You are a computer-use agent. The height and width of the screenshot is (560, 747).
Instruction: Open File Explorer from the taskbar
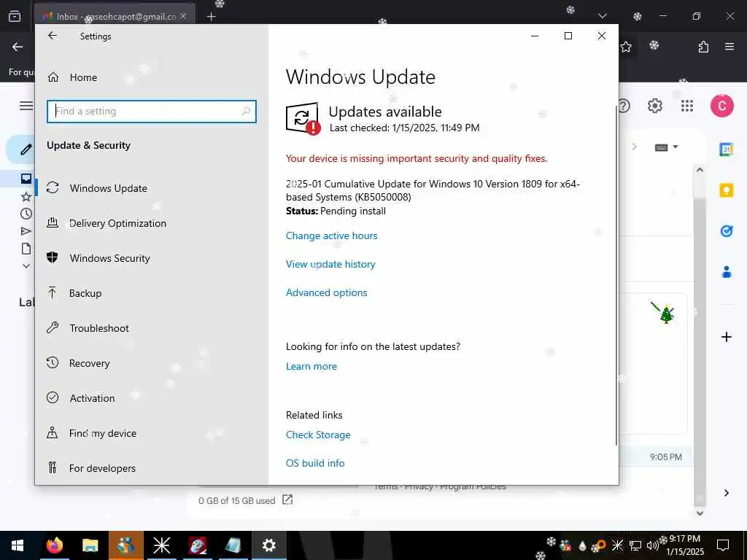pos(90,545)
